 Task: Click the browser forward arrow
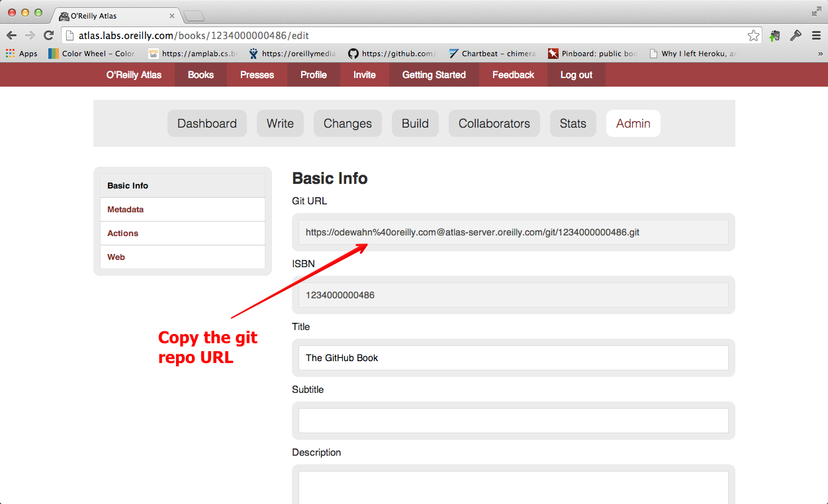tap(30, 36)
